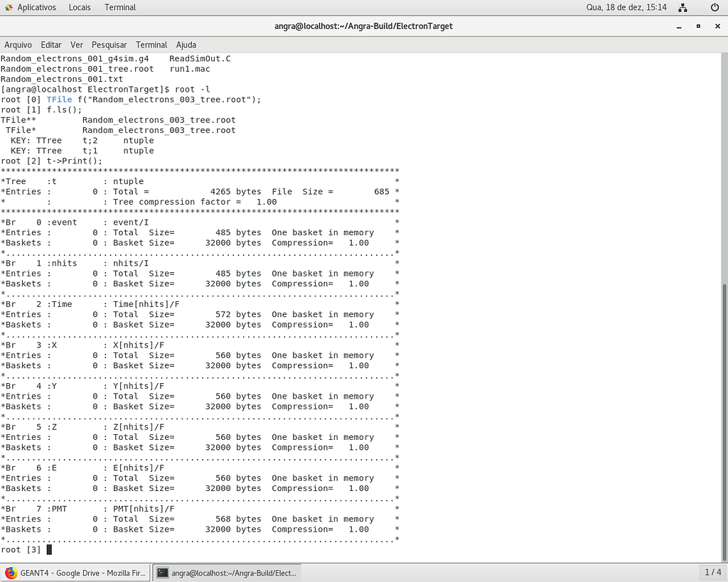Image resolution: width=728 pixels, height=582 pixels.
Task: Open the Terminal menu in the top panel
Action: pos(119,7)
